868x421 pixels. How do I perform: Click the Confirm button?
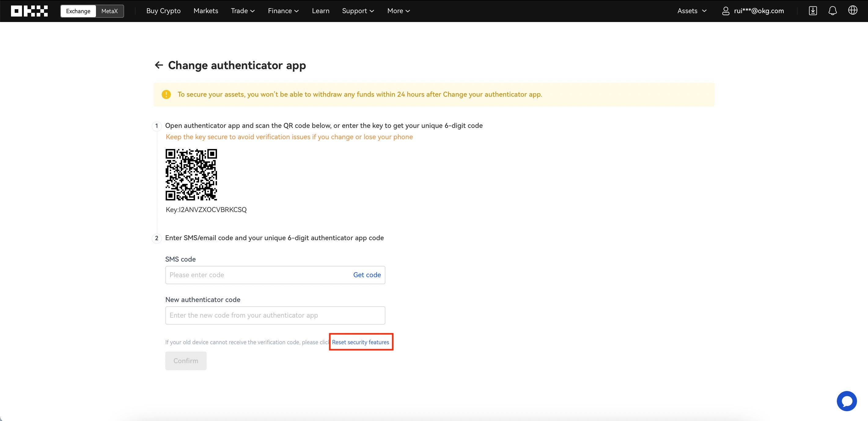[x=186, y=361]
